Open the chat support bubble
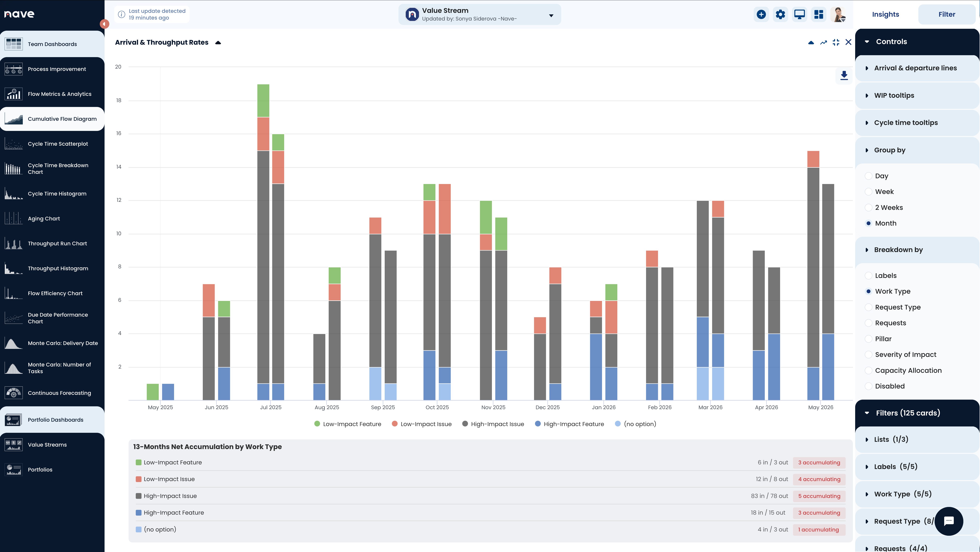Screen dimensions: 980x552 click(949, 521)
